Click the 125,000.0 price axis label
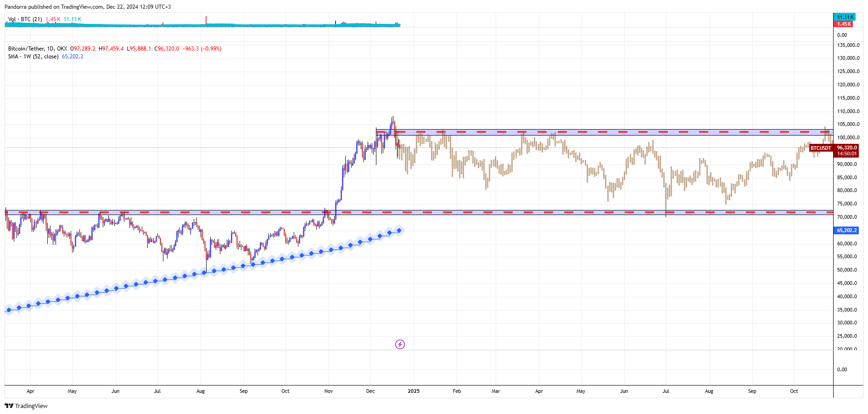The width and height of the screenshot is (868, 414). coord(848,71)
